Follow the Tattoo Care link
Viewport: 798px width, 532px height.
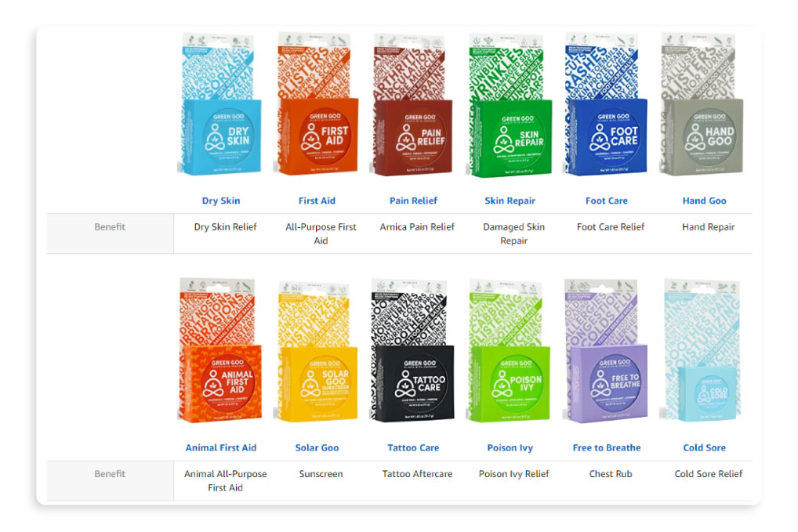(x=413, y=448)
